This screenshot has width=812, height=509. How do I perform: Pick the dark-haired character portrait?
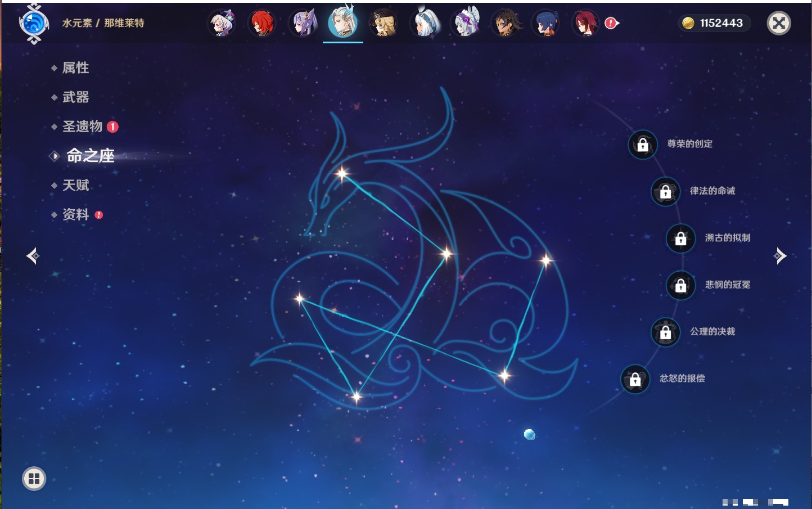(x=505, y=24)
